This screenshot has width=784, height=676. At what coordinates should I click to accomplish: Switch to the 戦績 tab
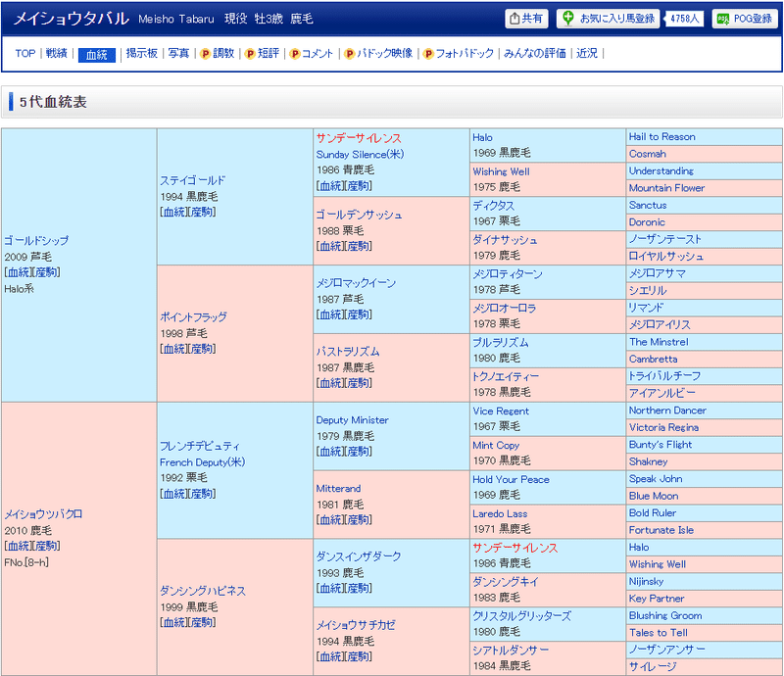coord(57,53)
